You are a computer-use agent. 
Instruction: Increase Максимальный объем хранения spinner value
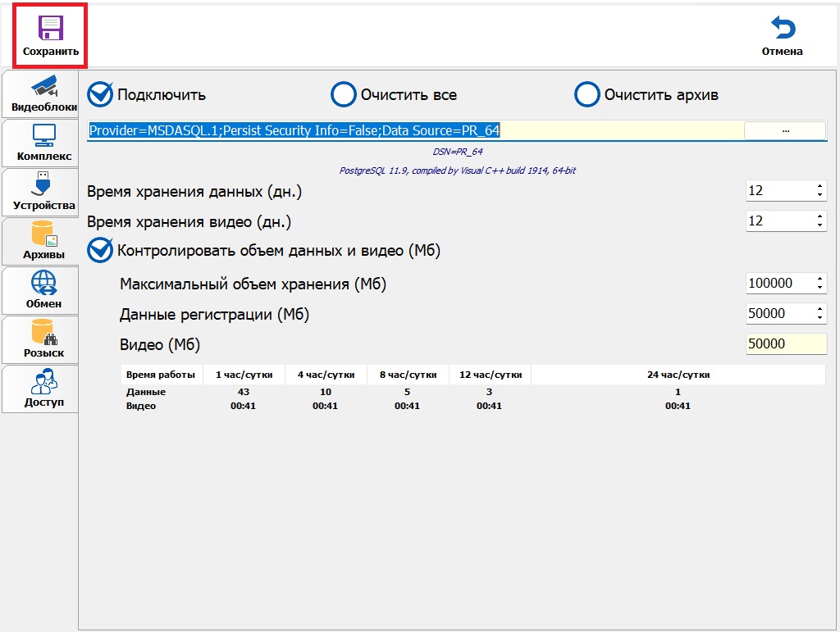coord(819,279)
